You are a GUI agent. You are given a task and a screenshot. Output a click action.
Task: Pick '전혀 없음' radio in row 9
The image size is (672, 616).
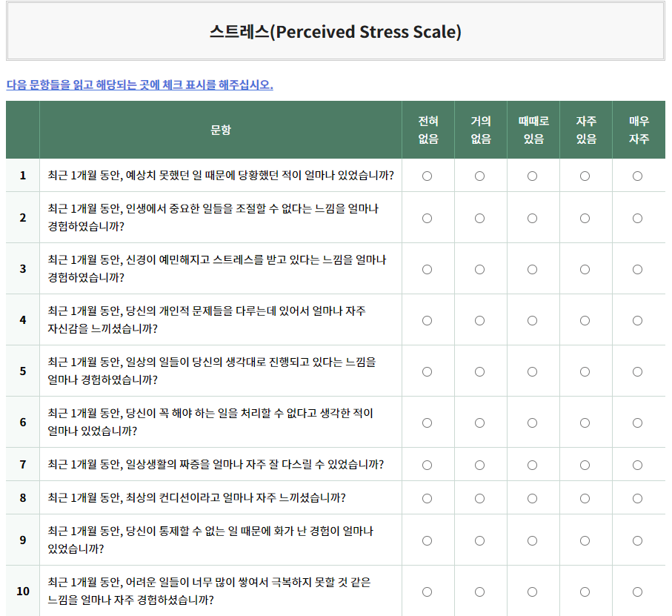(x=427, y=540)
